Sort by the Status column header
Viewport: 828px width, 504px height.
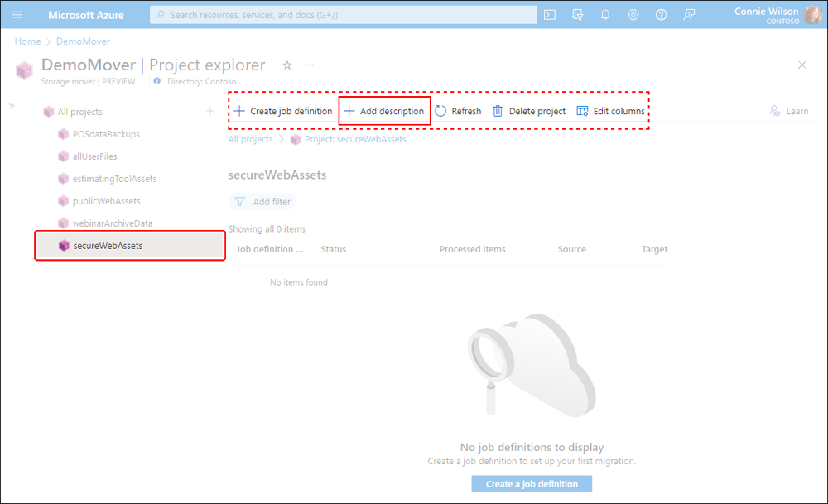pyautogui.click(x=333, y=249)
